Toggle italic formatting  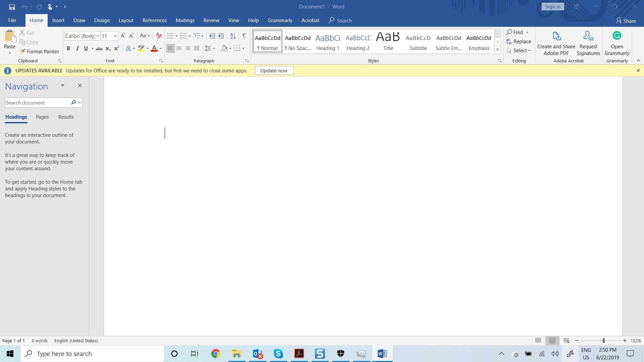click(x=77, y=49)
